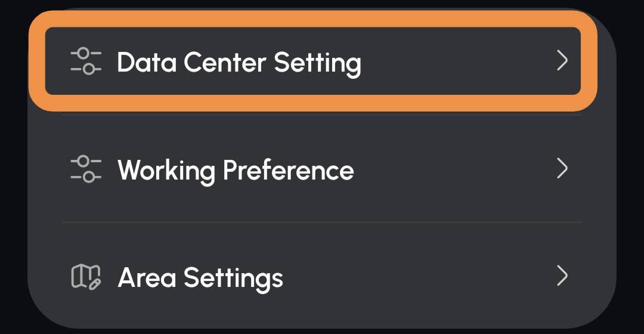Click the map-with-pencil icon for Area Settings
The height and width of the screenshot is (334, 644).
click(x=86, y=277)
